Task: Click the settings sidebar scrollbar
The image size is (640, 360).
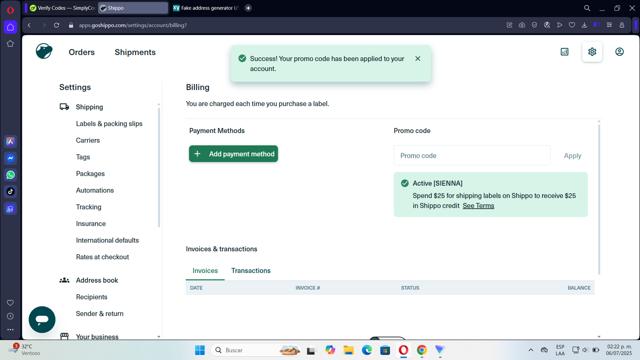Action: pyautogui.click(x=159, y=167)
